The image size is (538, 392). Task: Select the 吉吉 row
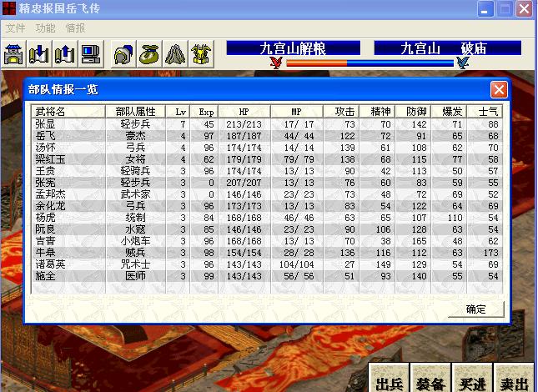click(x=267, y=241)
